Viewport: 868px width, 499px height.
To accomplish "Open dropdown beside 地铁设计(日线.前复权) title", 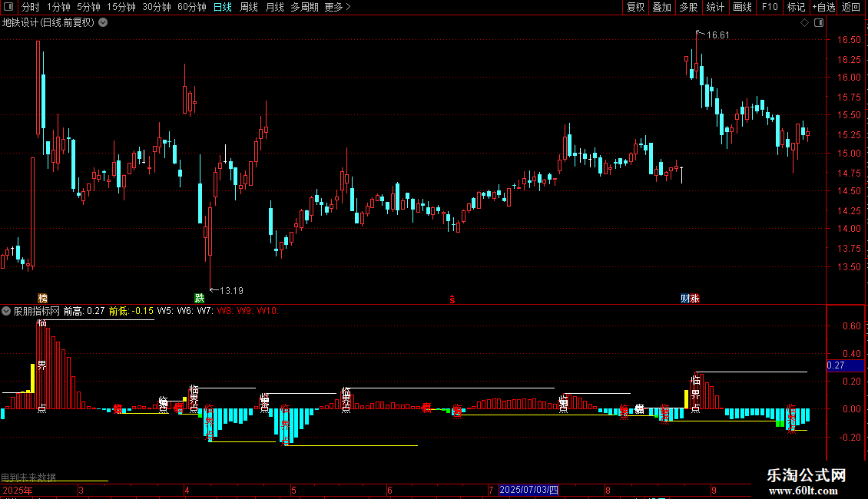I will (x=103, y=23).
